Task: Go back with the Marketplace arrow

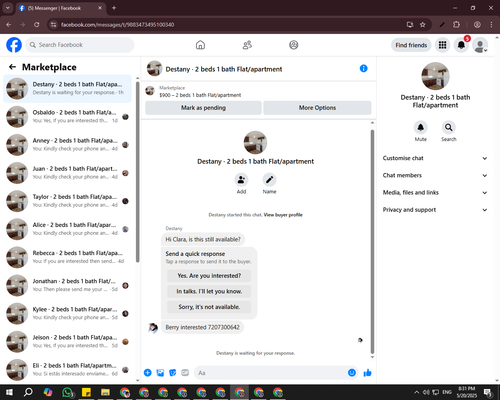Action: coord(13,67)
